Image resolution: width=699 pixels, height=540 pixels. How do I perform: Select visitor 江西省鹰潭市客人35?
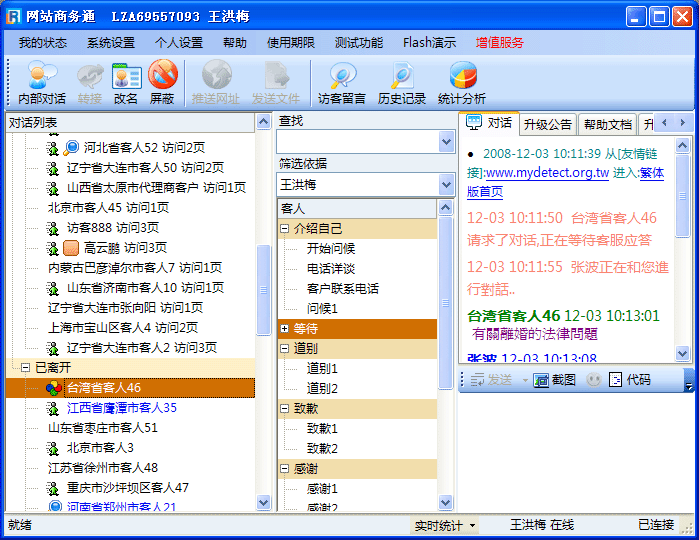click(121, 408)
